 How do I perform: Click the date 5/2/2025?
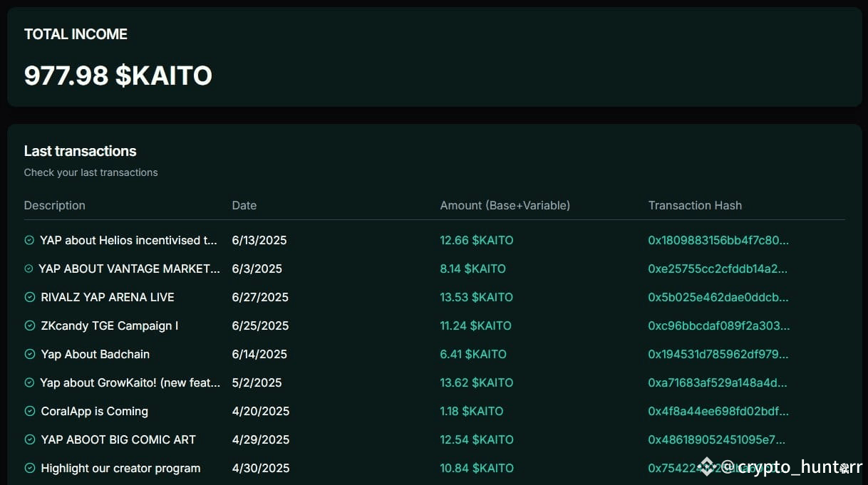[257, 383]
